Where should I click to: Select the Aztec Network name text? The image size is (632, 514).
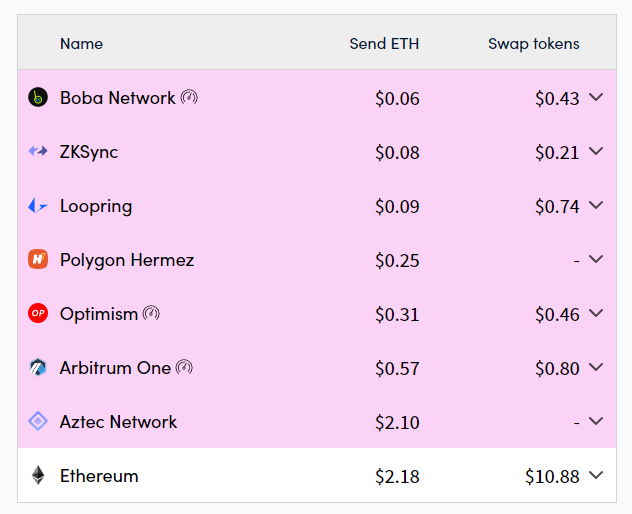[118, 422]
